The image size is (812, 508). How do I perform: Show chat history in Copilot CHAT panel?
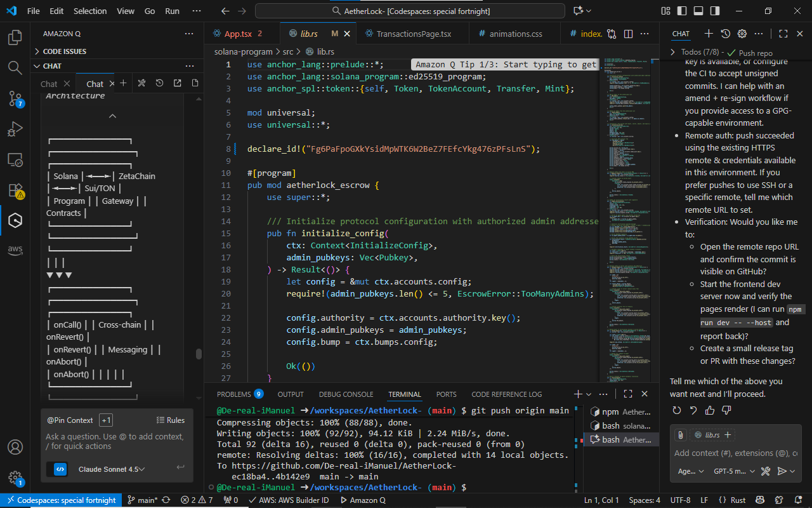point(725,34)
